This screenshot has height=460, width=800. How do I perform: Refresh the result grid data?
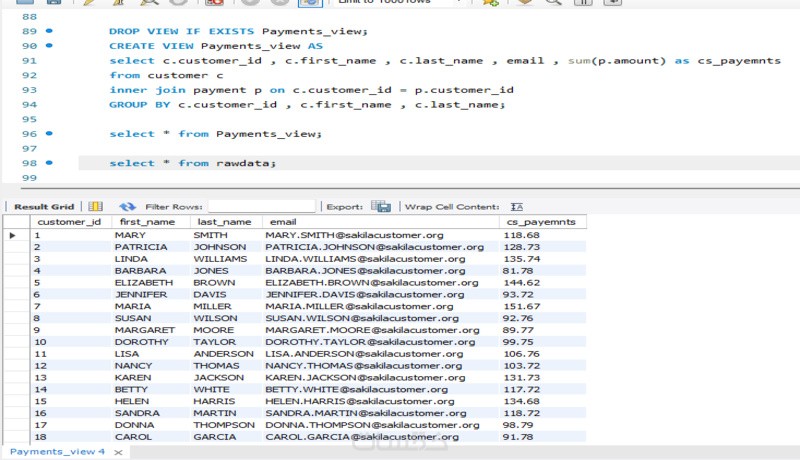[127, 207]
